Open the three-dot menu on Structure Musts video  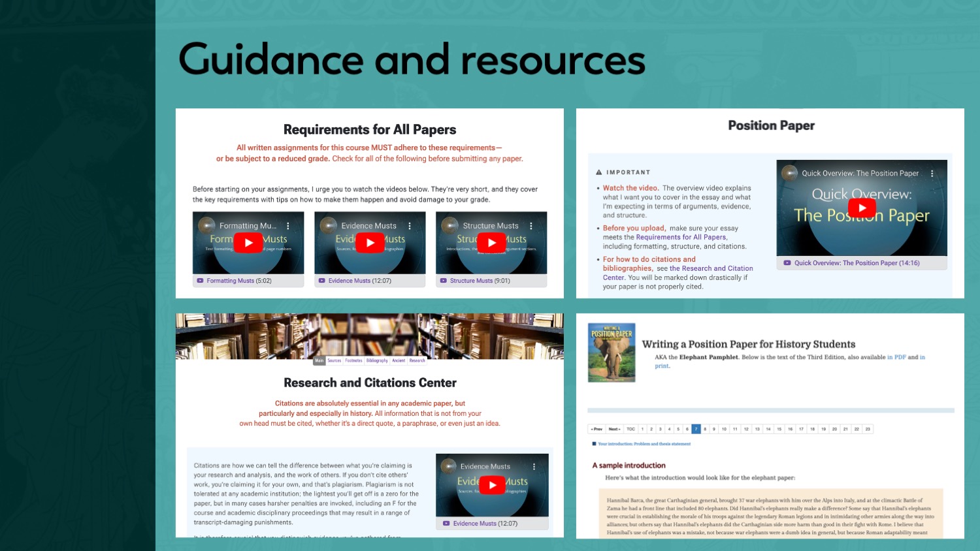click(x=531, y=225)
